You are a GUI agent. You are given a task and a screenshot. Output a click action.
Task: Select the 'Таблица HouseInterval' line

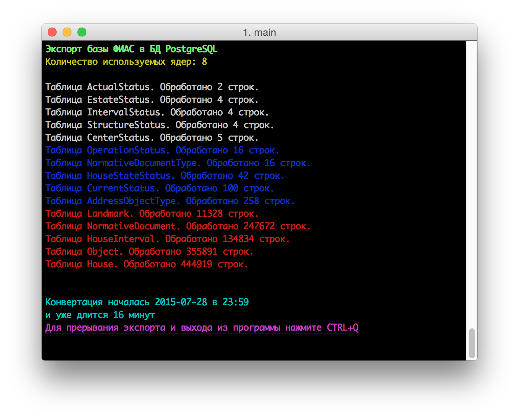coord(168,239)
